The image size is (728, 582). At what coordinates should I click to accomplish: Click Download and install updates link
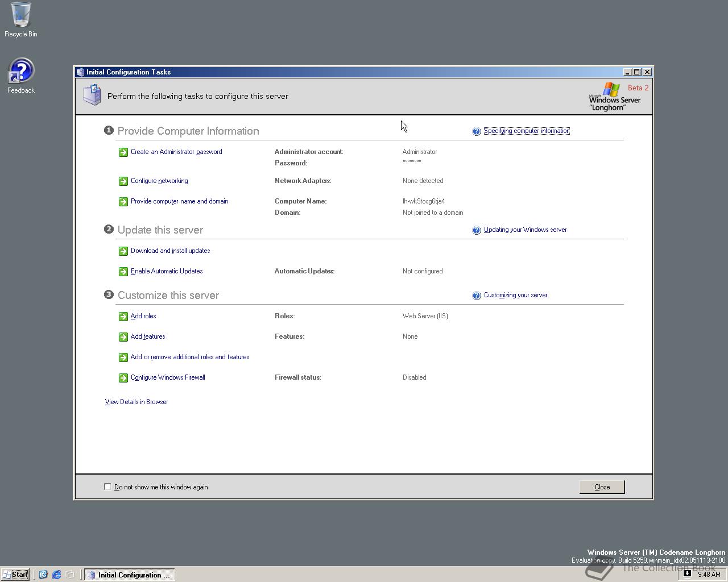[x=171, y=251]
